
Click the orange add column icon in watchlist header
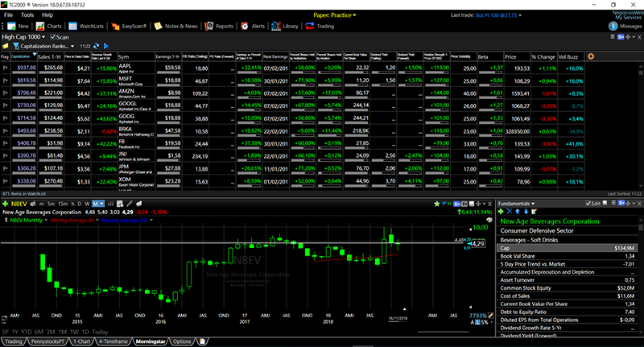pyautogui.click(x=591, y=56)
